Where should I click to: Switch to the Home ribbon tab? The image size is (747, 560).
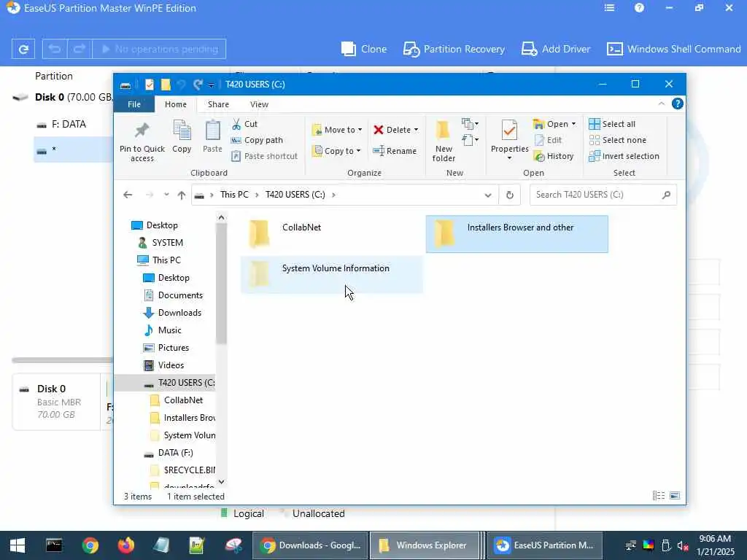click(x=176, y=104)
